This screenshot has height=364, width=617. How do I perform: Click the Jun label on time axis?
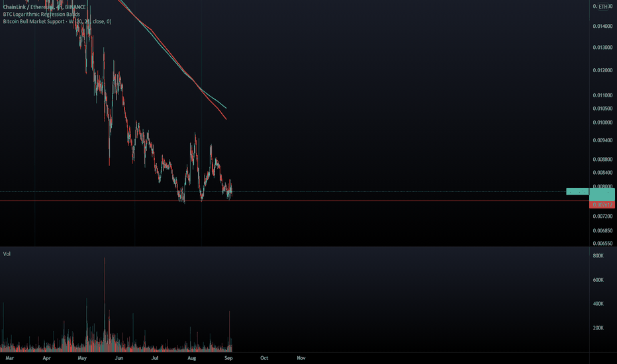[119, 357]
